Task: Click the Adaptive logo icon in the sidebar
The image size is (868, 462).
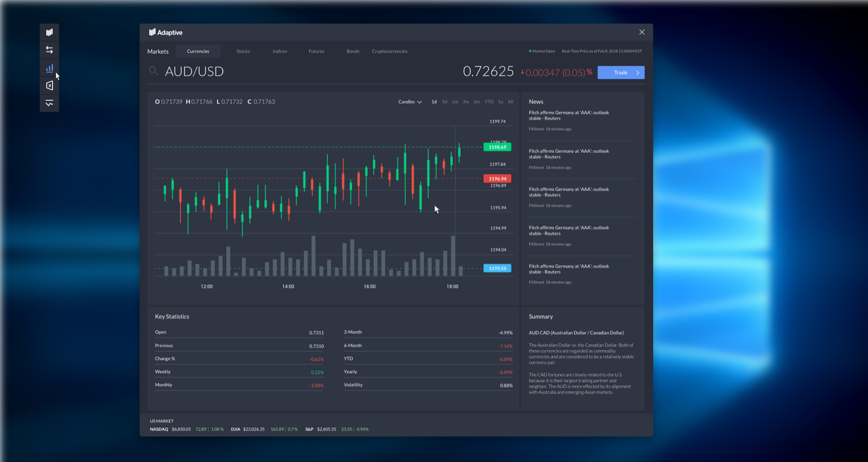Action: [49, 33]
